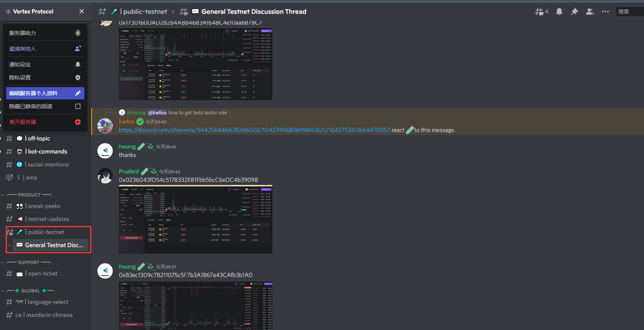
Task: Show member list icon in header
Action: coord(590,12)
